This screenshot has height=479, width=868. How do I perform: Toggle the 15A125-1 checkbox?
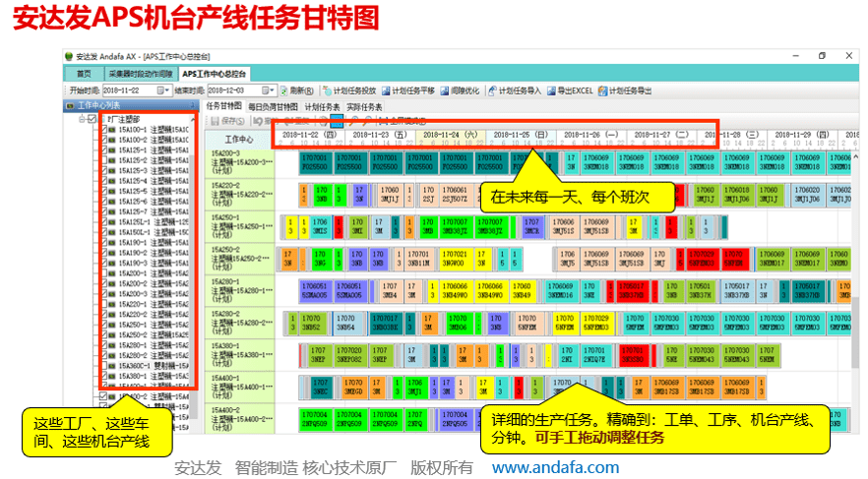click(x=103, y=150)
